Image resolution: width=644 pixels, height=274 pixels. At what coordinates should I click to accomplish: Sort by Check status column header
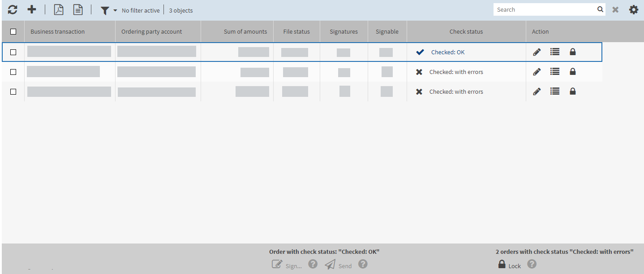point(466,31)
